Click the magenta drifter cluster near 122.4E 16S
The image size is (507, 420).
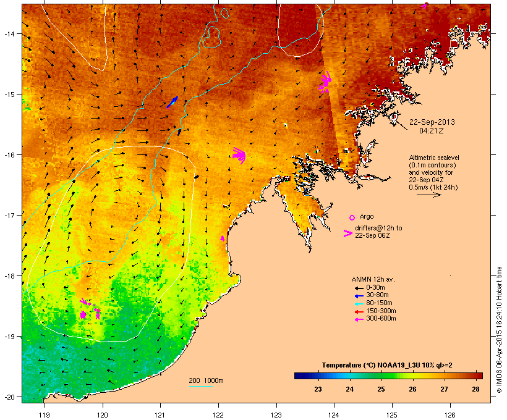239,156
